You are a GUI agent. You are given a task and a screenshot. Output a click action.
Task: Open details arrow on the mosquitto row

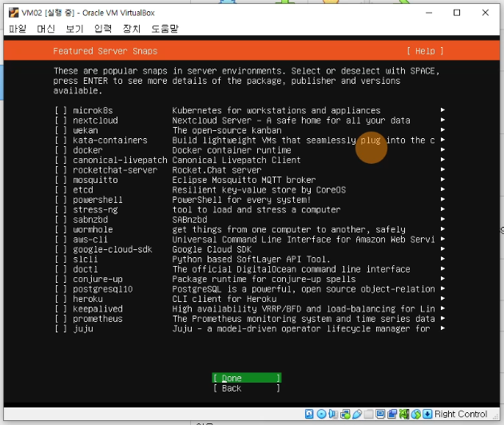tap(442, 180)
